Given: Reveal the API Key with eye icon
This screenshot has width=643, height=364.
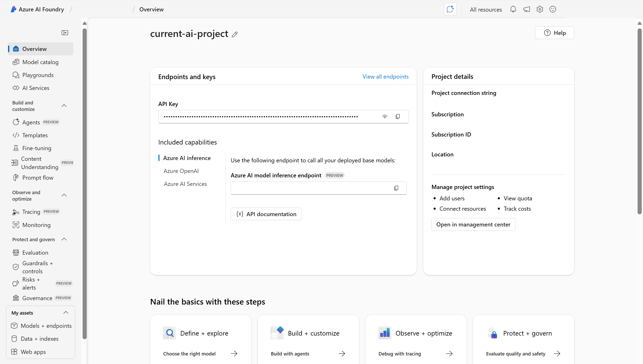Looking at the screenshot, I should (385, 117).
